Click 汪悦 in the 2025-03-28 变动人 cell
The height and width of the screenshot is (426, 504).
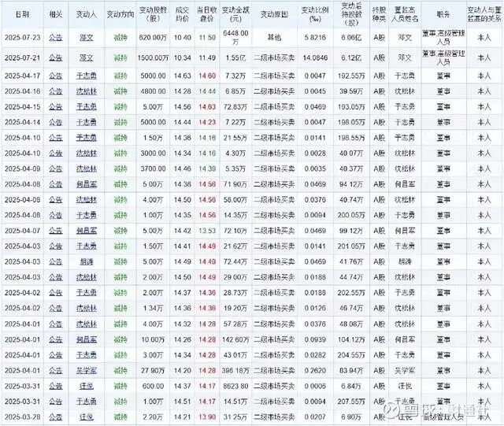[x=87, y=415]
